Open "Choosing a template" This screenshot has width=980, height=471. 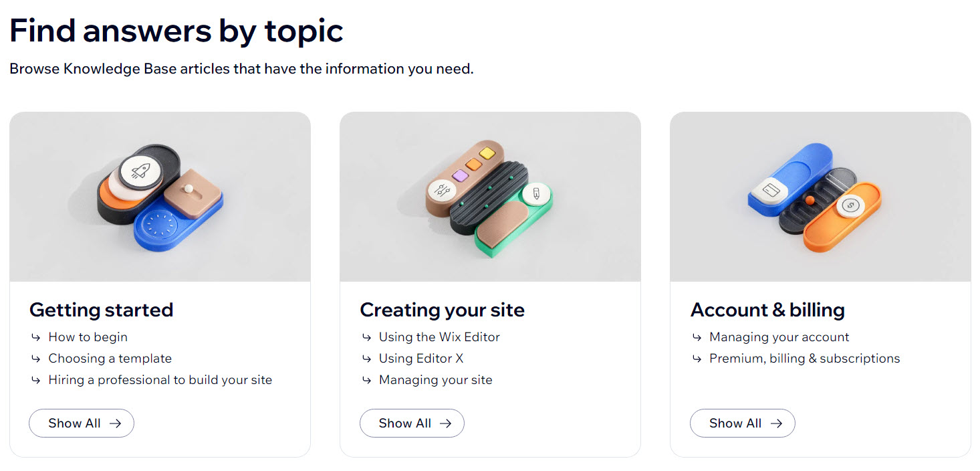click(110, 359)
